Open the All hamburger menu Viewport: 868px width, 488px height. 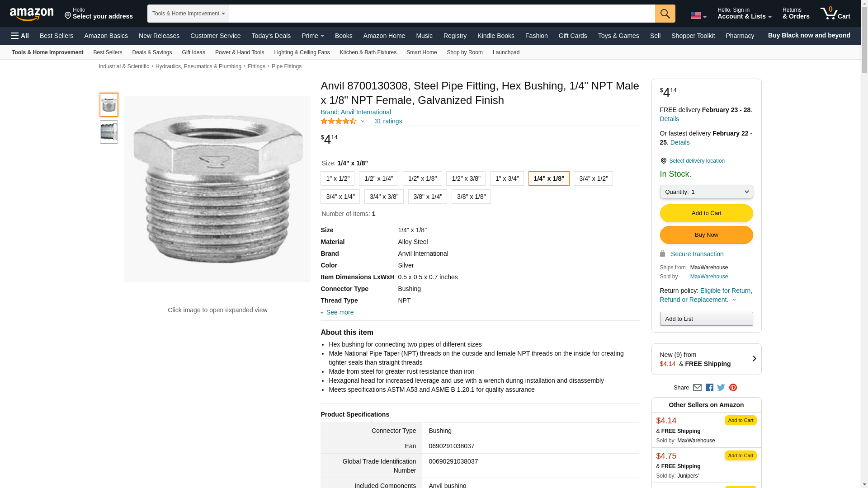click(20, 36)
